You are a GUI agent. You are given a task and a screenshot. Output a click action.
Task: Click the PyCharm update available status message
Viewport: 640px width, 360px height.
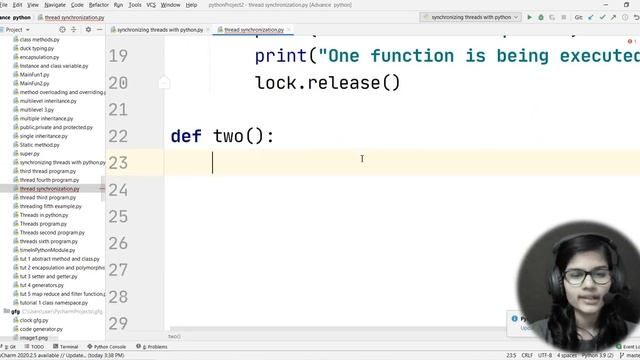pyautogui.click(x=62, y=356)
